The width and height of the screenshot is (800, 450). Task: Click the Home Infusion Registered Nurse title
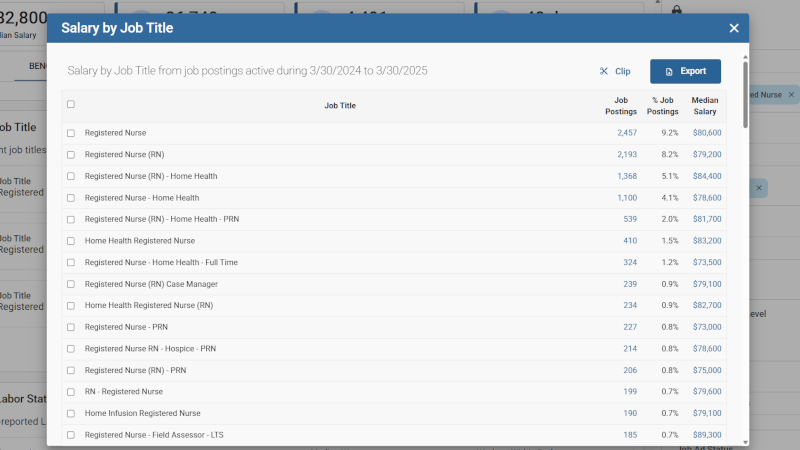point(142,413)
